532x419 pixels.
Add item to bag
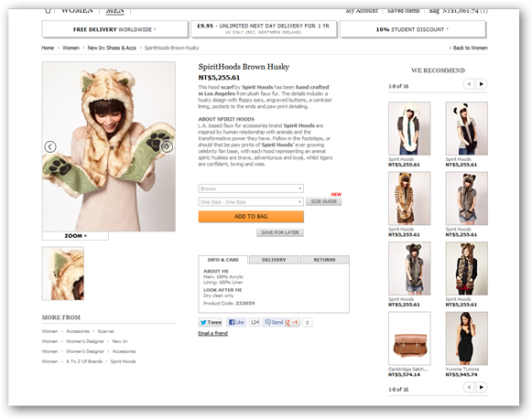(x=251, y=216)
